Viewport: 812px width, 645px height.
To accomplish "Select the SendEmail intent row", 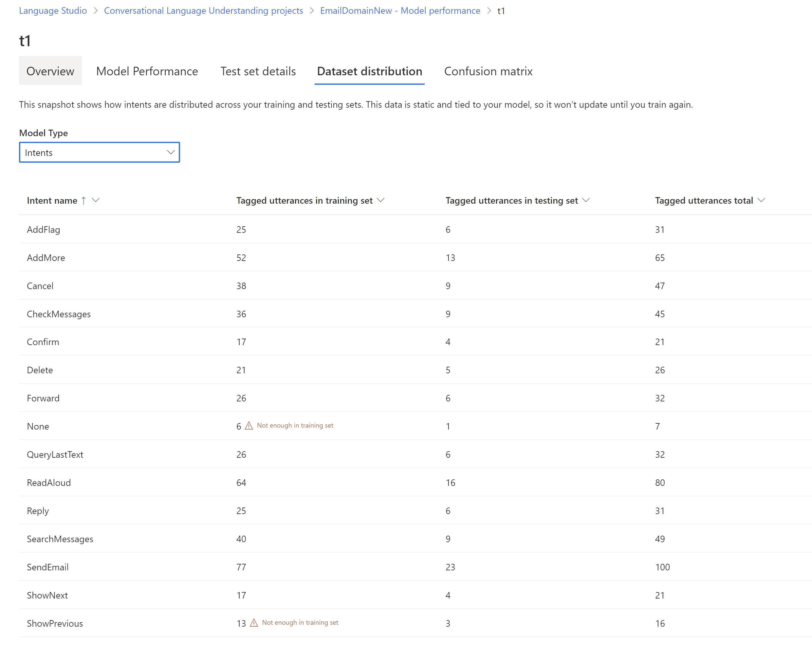I will pos(48,567).
